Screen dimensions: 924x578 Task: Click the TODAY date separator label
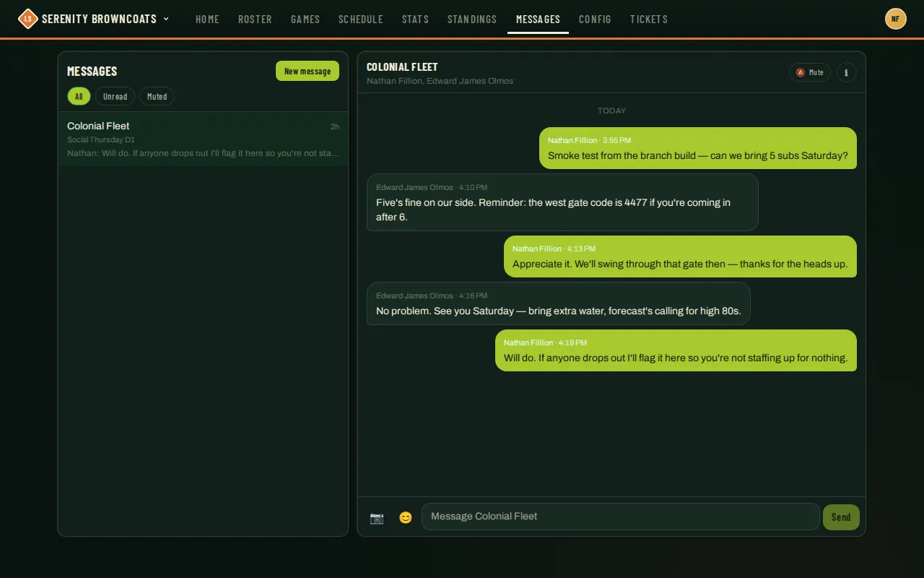[x=611, y=111]
